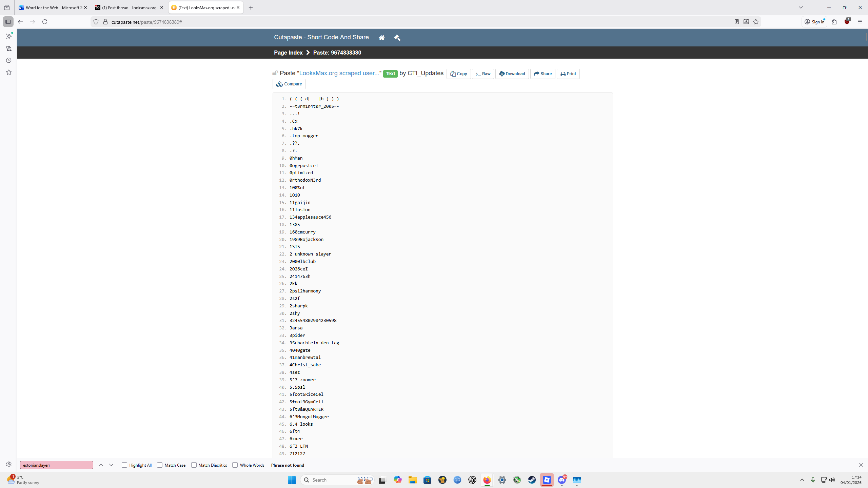Open bookmarks star in left sidebar
Screen dimensions: 868x488
coord(9,72)
